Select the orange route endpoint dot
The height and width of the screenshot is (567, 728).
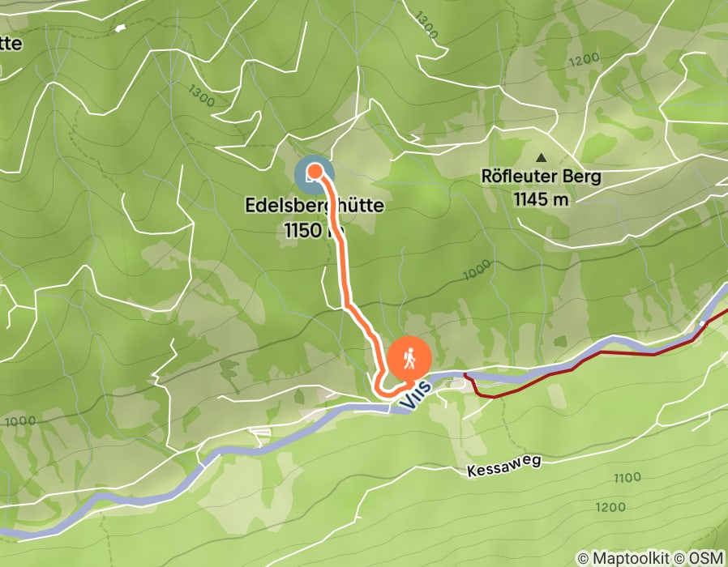click(315, 171)
